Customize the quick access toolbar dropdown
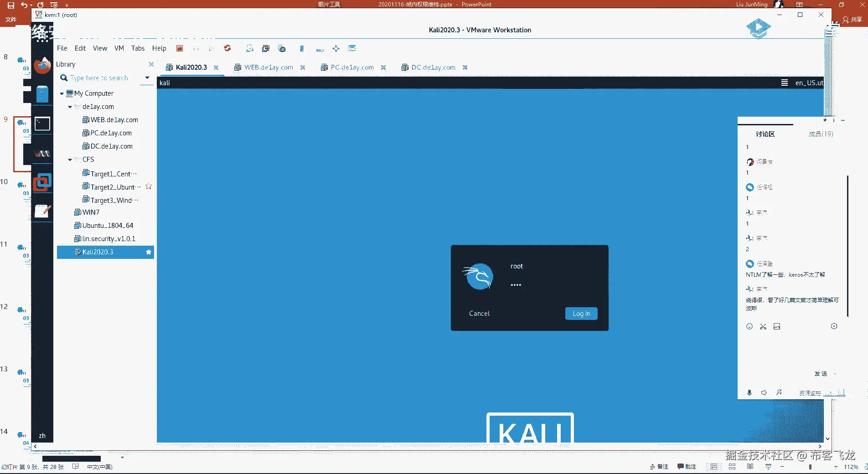Viewport: 868px width, 474px height. 67,5
